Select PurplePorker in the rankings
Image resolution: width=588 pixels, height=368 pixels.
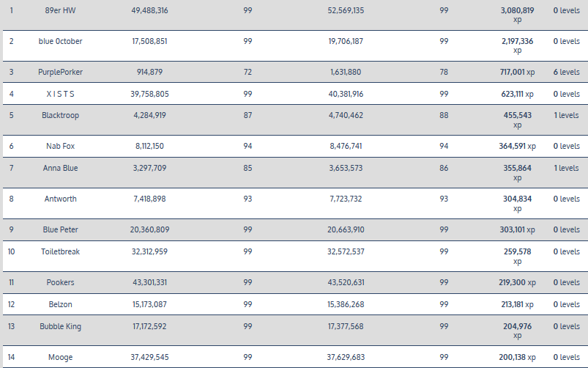pos(60,72)
